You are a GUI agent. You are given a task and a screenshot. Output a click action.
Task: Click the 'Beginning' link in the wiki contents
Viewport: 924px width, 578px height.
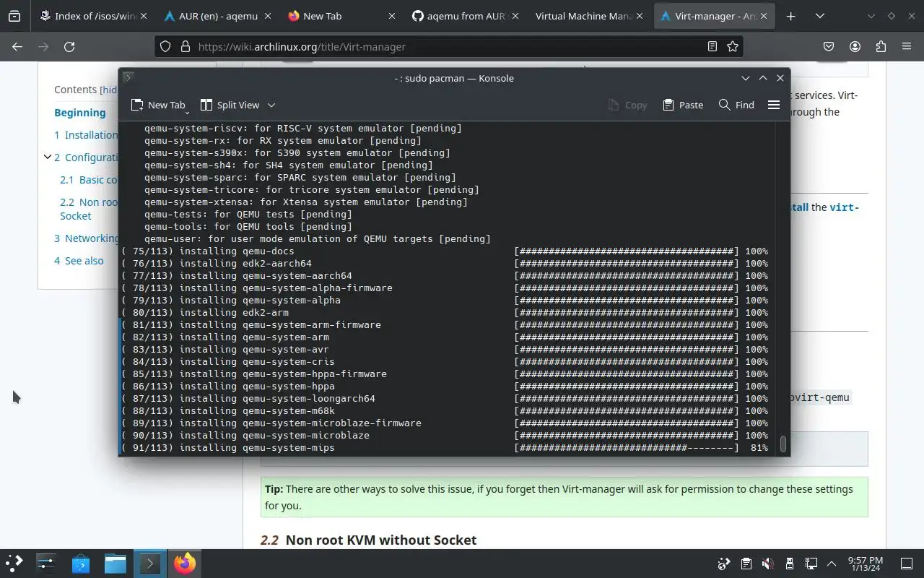[79, 112]
